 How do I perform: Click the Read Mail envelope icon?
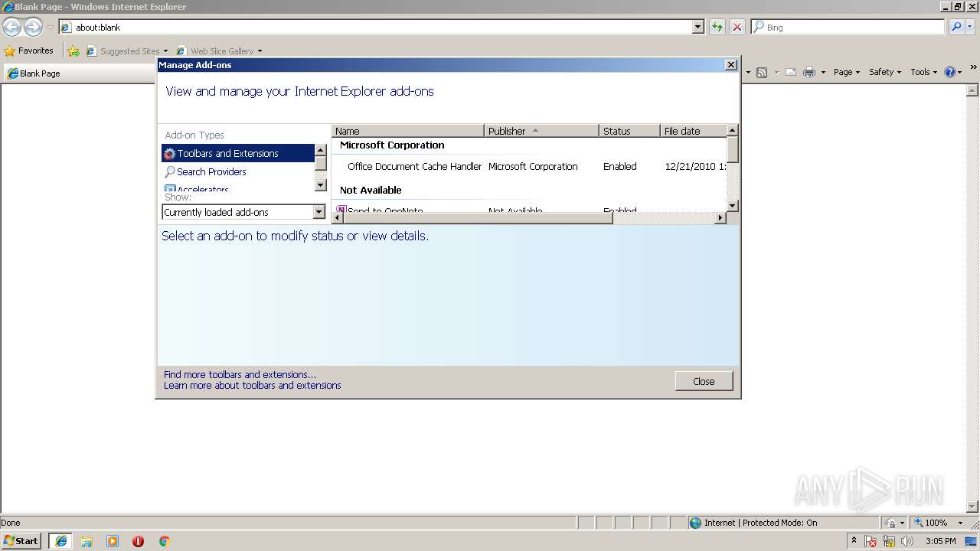point(791,72)
